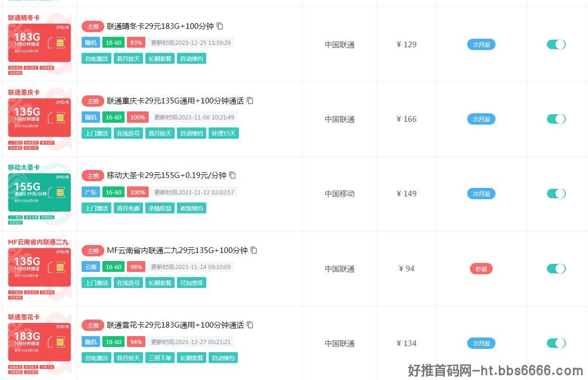The image size is (588, 380).
Task: Click the price ¥ 166
Action: [407, 119]
